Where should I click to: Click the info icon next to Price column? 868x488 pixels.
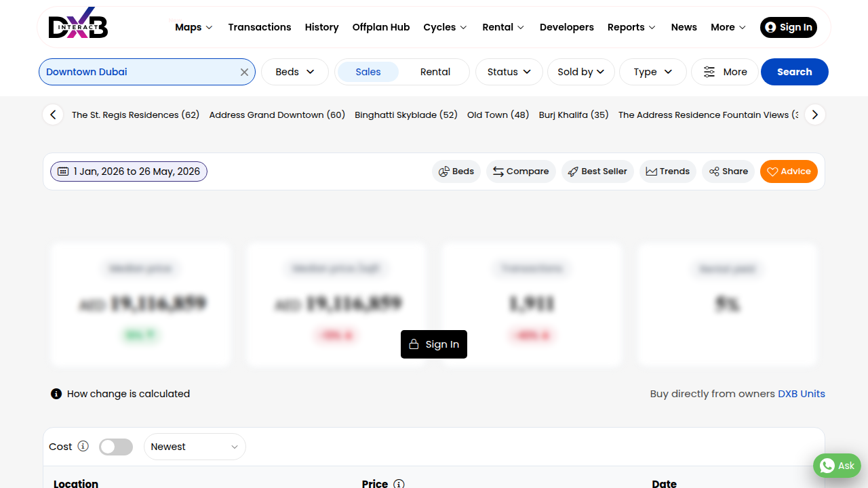[x=399, y=484]
